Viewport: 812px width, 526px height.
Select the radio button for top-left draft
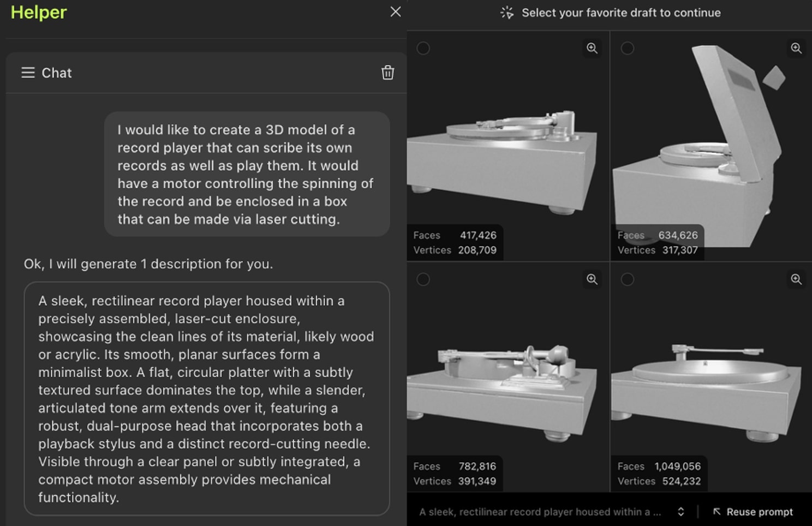[423, 49]
